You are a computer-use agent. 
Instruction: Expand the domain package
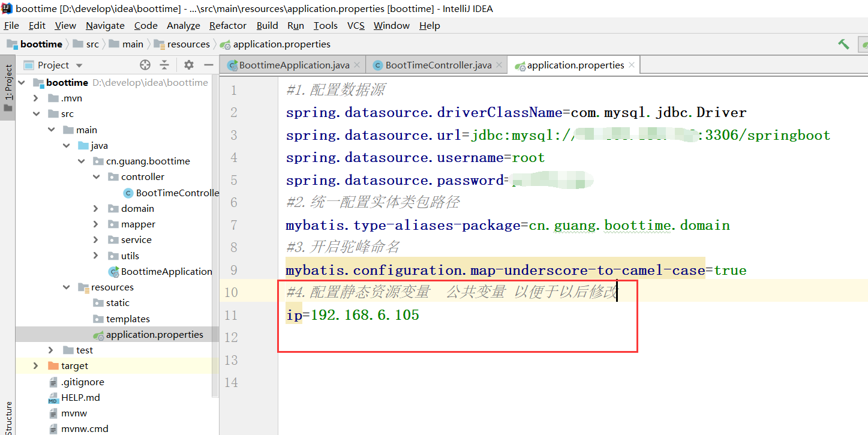(x=97, y=208)
